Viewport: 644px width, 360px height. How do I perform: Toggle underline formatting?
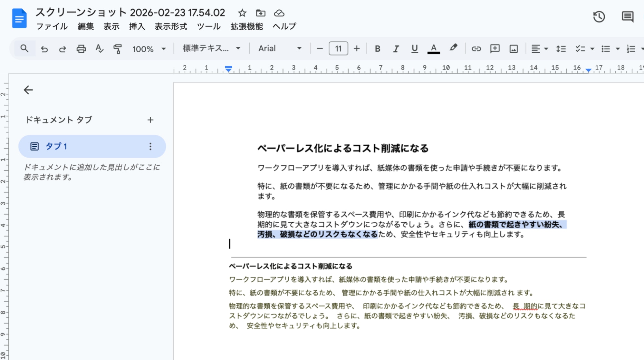(414, 49)
